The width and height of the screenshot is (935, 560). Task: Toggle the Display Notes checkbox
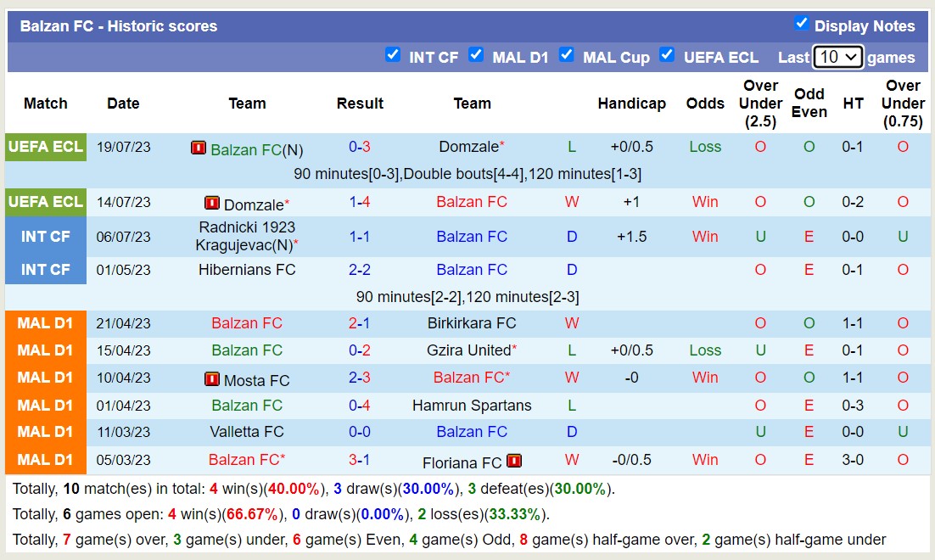pyautogui.click(x=801, y=23)
